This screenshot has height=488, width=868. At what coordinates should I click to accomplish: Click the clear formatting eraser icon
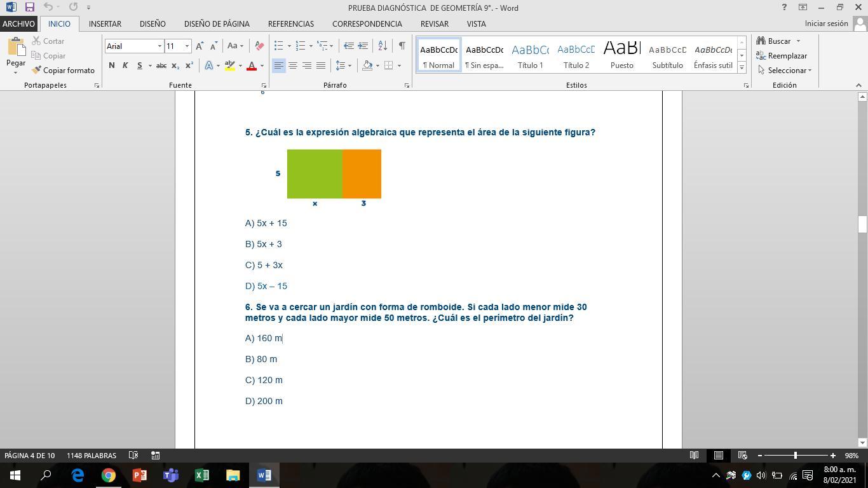point(259,45)
